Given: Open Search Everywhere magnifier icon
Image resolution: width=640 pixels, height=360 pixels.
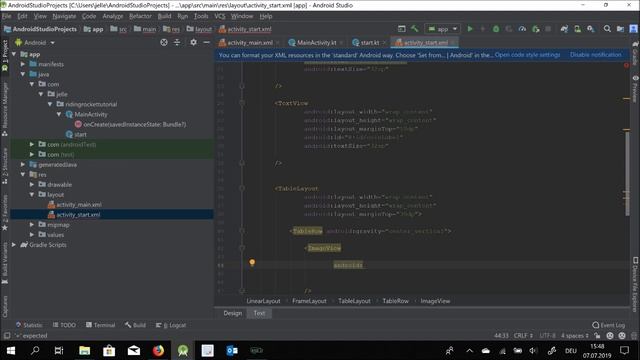Looking at the screenshot, I should coord(607,29).
